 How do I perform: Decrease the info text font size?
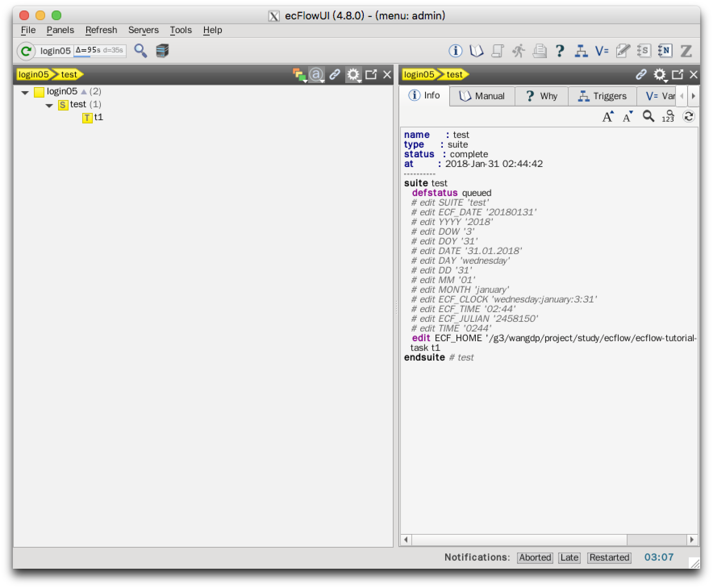click(628, 117)
